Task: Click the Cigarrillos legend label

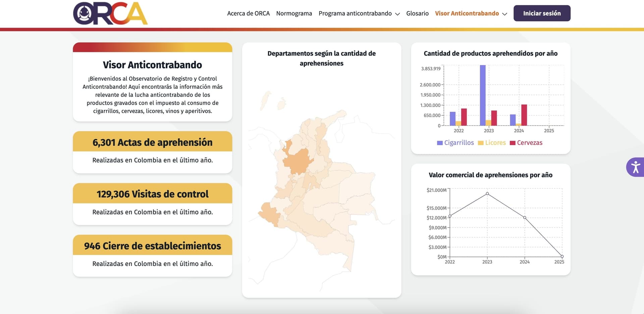Action: pyautogui.click(x=459, y=143)
